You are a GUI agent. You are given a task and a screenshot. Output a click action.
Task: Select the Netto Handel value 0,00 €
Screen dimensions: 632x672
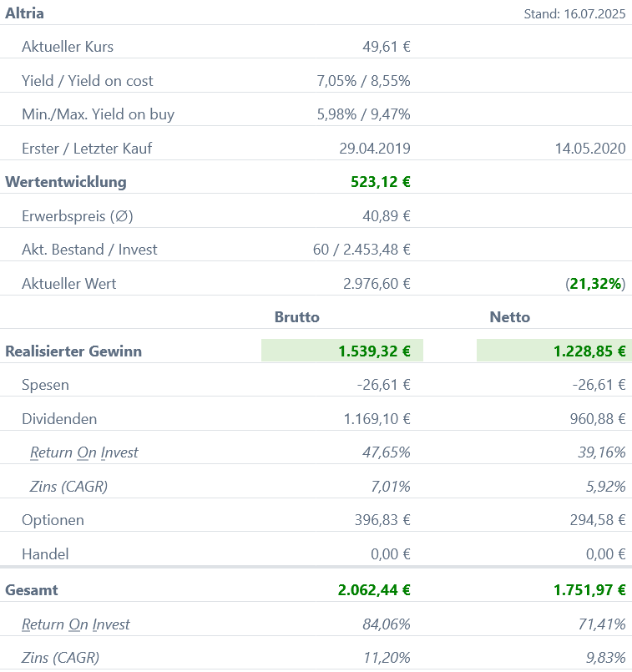(606, 554)
